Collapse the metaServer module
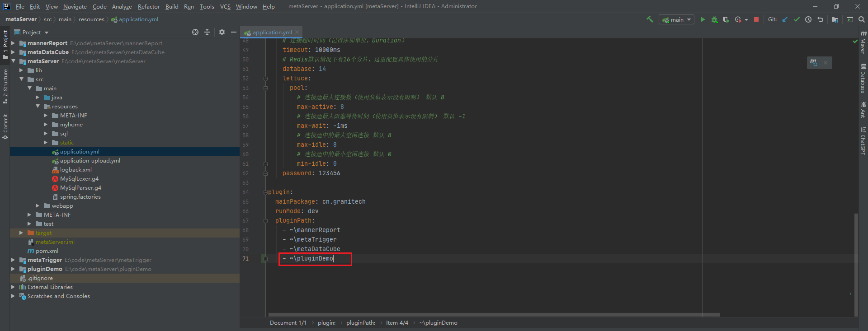Screen dimensions: 868x331 pyautogui.click(x=13, y=61)
